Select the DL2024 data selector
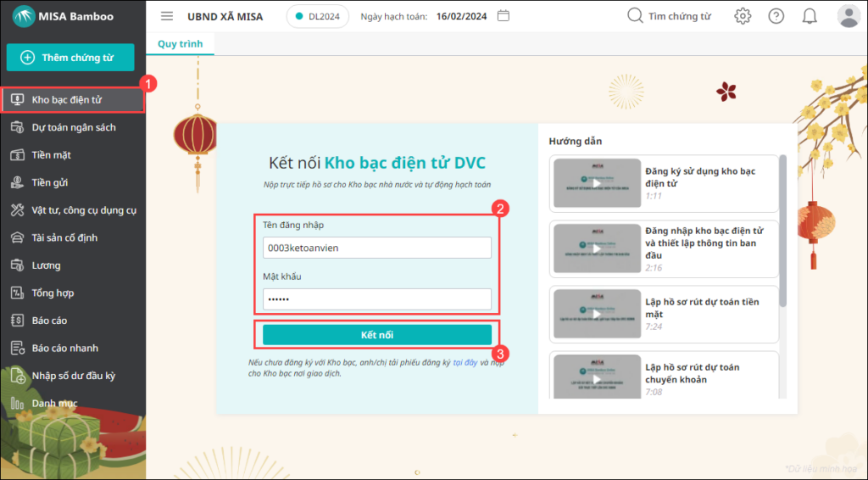Screen dimensions: 868x480 tap(318, 16)
